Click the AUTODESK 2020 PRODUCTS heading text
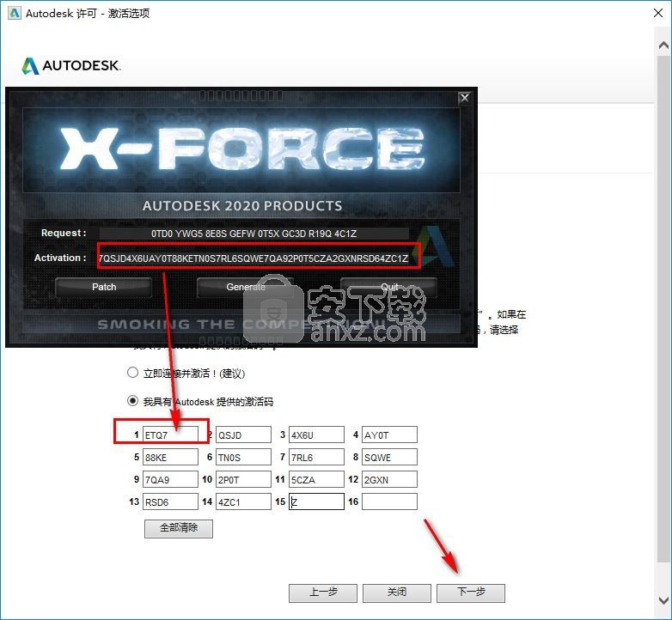The image size is (672, 620). (x=242, y=206)
